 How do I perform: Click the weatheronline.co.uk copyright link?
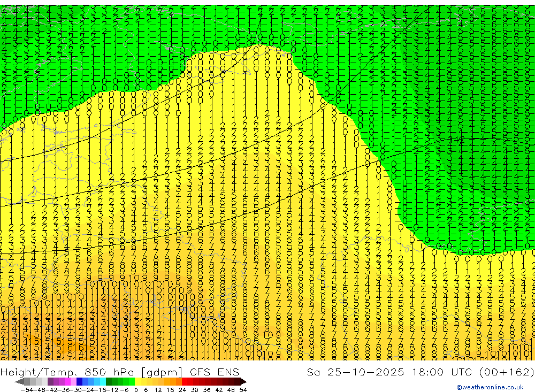pyautogui.click(x=490, y=387)
